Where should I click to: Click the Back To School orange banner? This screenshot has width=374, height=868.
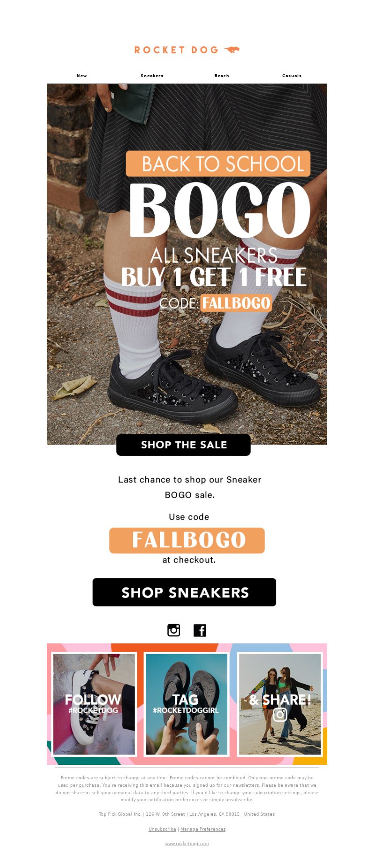(x=218, y=163)
